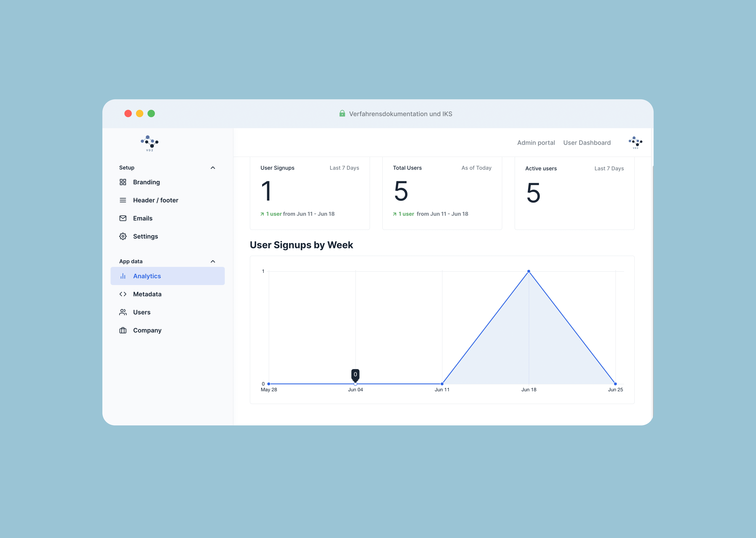Click '1 user' text in User Signups card
The width and height of the screenshot is (756, 538).
tap(274, 214)
